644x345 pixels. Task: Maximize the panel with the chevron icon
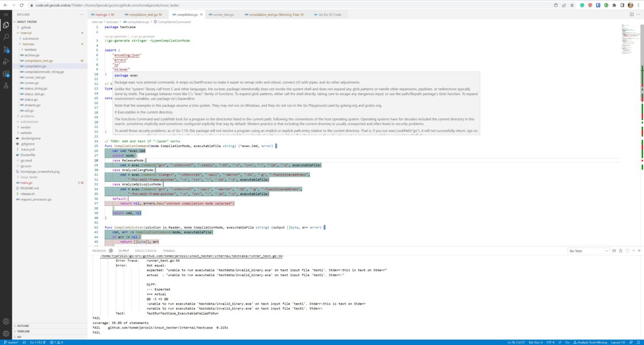(633, 251)
